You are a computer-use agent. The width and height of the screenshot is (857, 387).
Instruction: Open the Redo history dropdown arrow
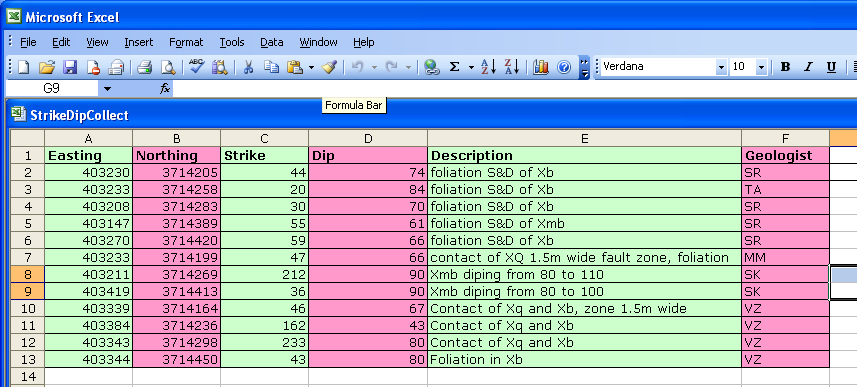[x=408, y=67]
